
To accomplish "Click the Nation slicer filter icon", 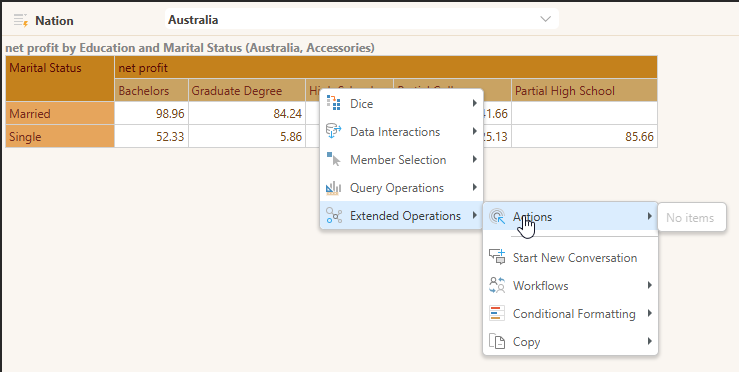I will click(21, 20).
